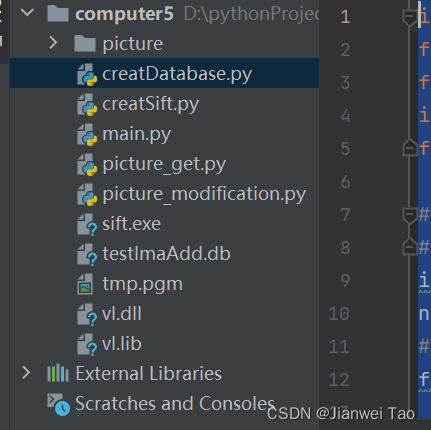Click the Scratches and Consoles clock icon
The width and height of the screenshot is (431, 430).
[59, 404]
